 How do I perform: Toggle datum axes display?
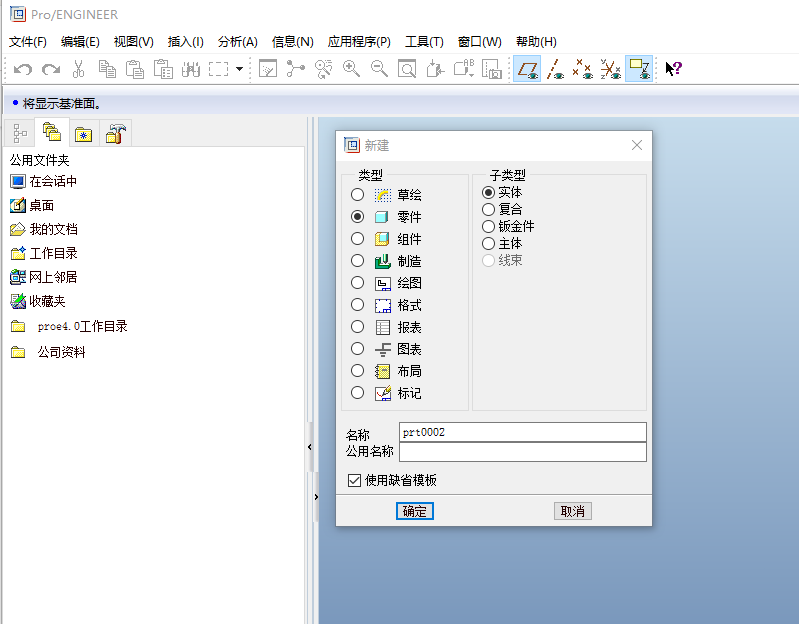tap(555, 69)
